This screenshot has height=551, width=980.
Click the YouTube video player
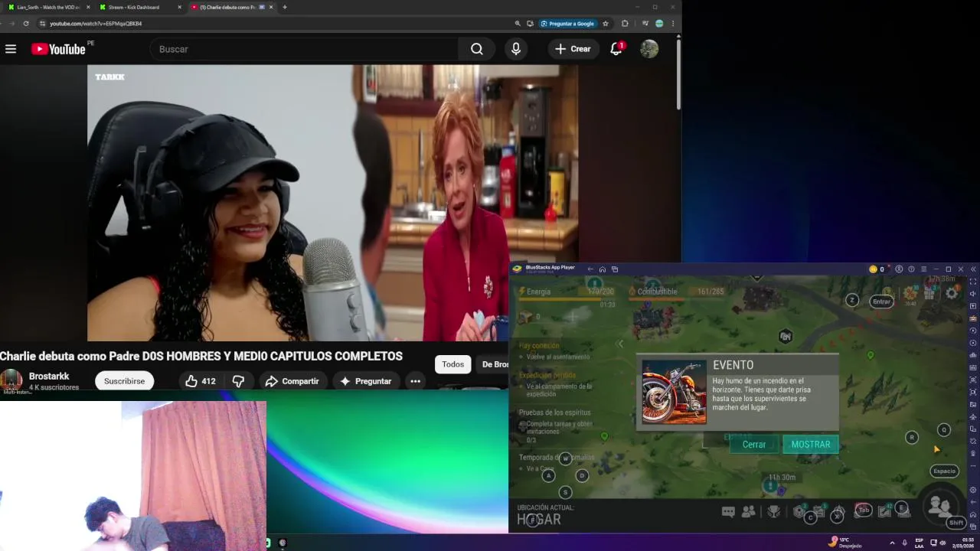click(x=332, y=203)
